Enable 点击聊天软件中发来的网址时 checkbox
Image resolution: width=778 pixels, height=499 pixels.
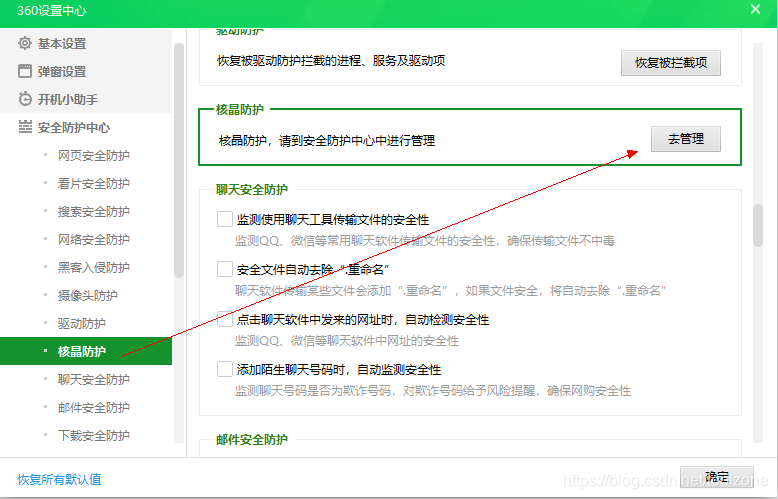point(225,319)
